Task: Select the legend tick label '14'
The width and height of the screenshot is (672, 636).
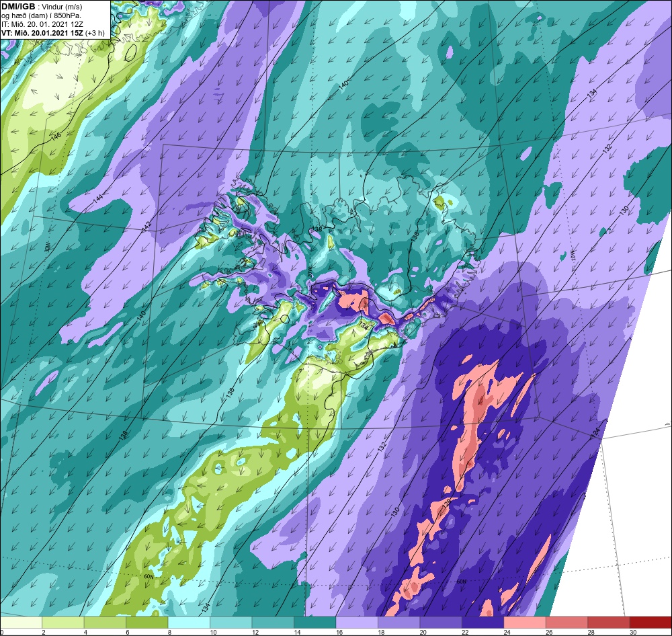Action: tap(297, 632)
